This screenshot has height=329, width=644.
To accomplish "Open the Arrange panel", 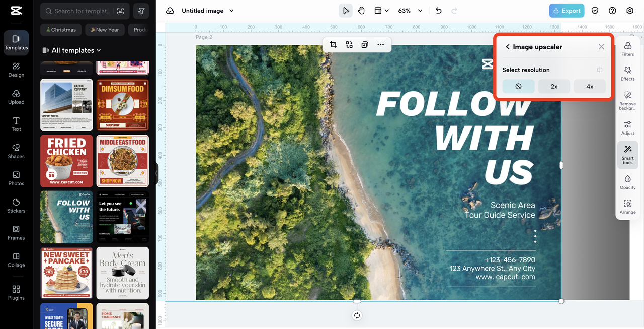I will coord(628,207).
